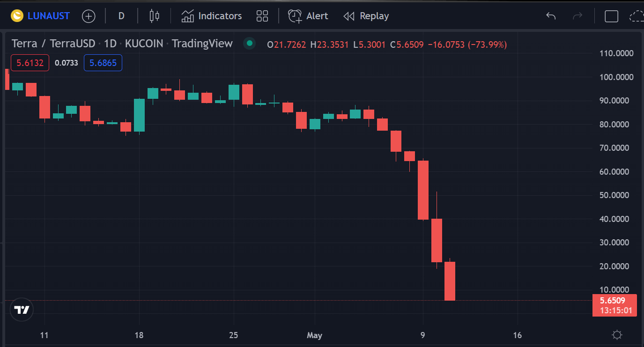644x347 pixels.
Task: Start bar Replay mode
Action: (x=366, y=16)
